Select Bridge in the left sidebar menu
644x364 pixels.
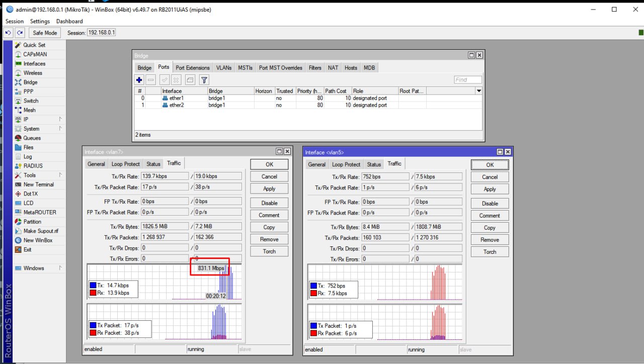30,82
